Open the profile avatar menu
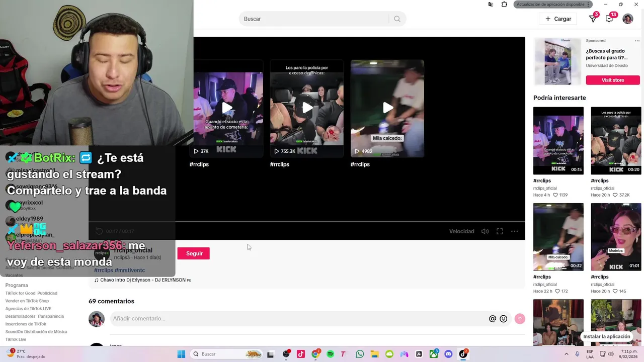 (x=628, y=19)
